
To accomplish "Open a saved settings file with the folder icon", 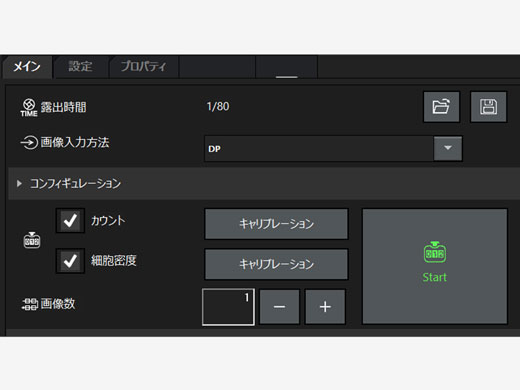I will (441, 107).
